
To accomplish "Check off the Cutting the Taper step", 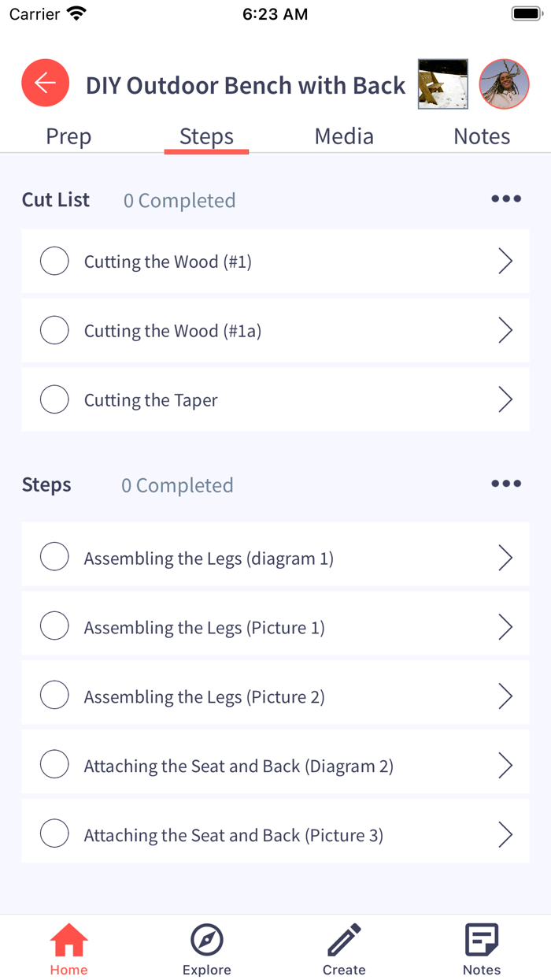I will (x=54, y=399).
